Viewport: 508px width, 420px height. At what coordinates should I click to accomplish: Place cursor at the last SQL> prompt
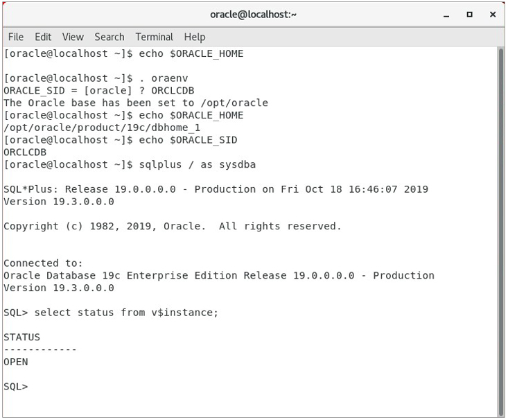pos(16,387)
